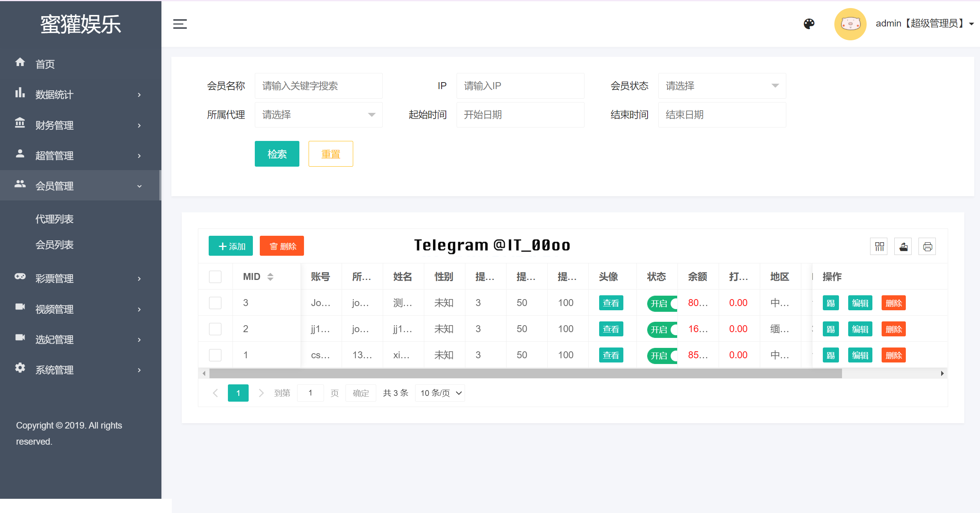This screenshot has height=513, width=980.
Task: Select page 1 in pagination
Action: (x=238, y=393)
